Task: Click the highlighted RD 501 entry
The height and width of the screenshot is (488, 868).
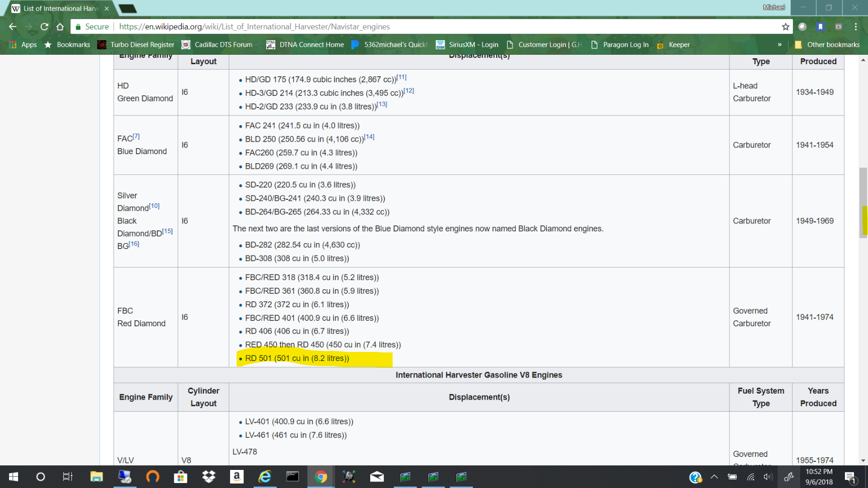Action: coord(297,358)
